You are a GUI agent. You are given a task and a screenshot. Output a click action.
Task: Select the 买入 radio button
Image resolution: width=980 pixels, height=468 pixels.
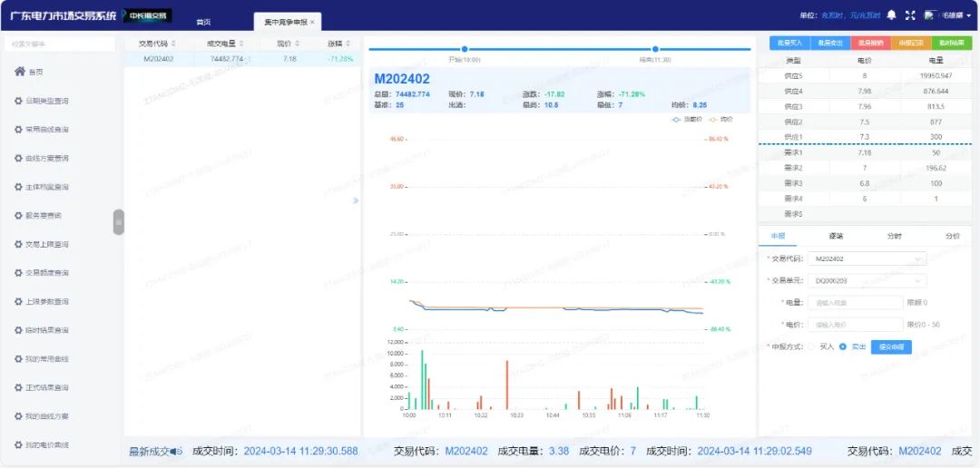click(812, 346)
